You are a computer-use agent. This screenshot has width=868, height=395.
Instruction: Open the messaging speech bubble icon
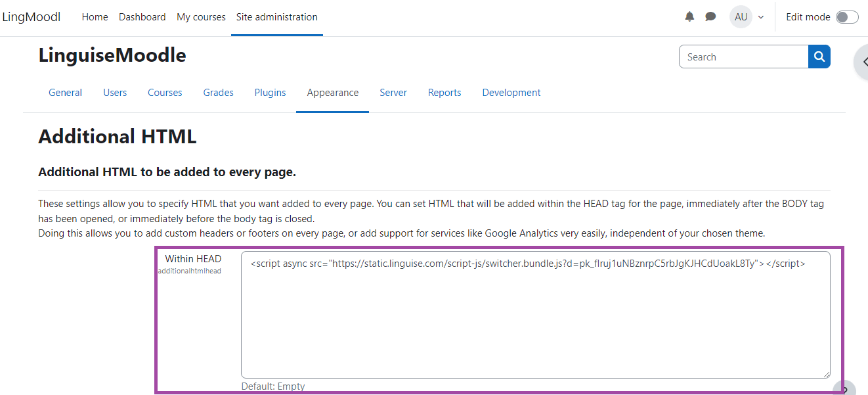coord(710,17)
